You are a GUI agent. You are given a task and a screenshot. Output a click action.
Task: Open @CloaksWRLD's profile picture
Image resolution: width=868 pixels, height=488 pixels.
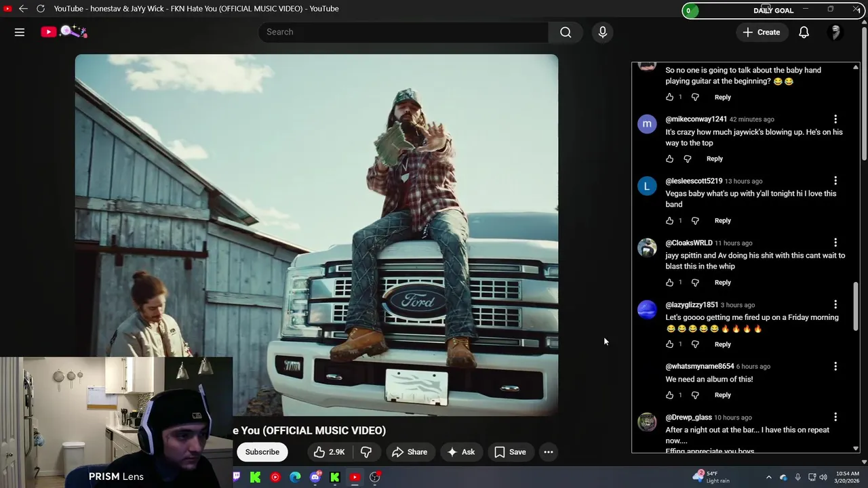pos(647,247)
